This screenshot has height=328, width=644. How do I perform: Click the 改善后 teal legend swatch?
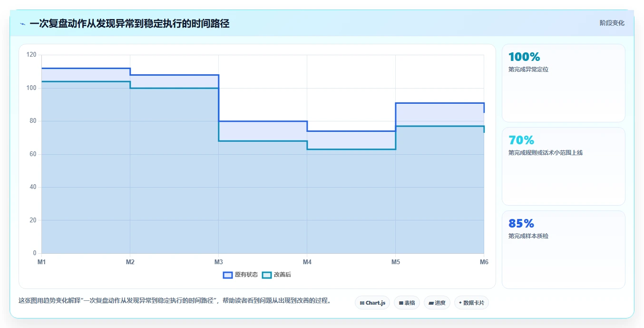[x=267, y=275]
